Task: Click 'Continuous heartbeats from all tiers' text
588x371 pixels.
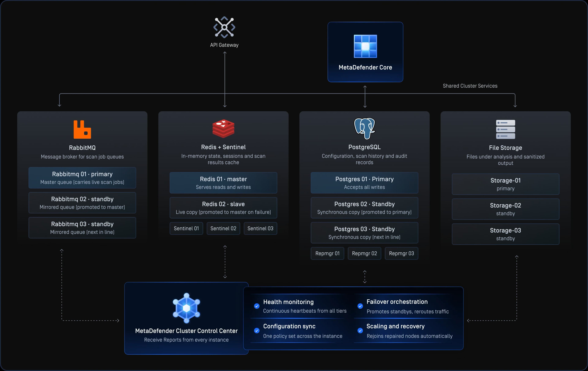Action: (305, 311)
